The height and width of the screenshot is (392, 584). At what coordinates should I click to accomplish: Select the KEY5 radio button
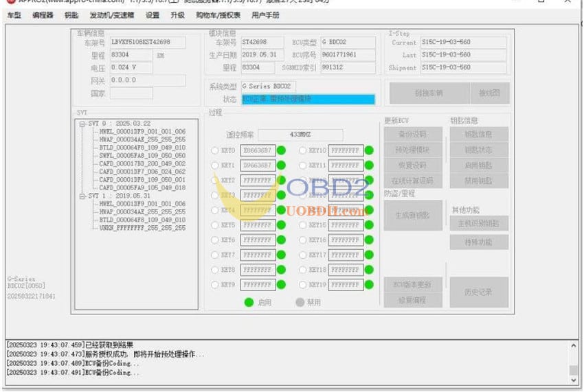point(214,225)
